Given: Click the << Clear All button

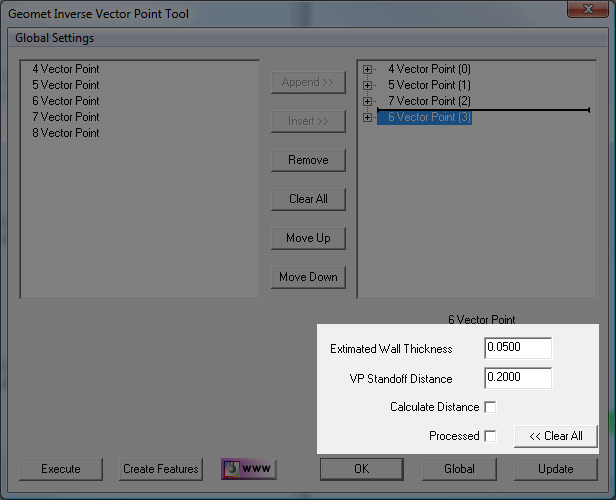Looking at the screenshot, I should tap(556, 436).
